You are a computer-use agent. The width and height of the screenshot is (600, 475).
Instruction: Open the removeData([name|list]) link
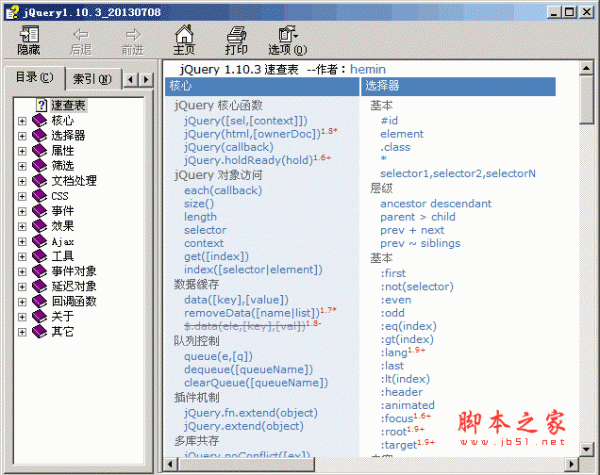[252, 313]
